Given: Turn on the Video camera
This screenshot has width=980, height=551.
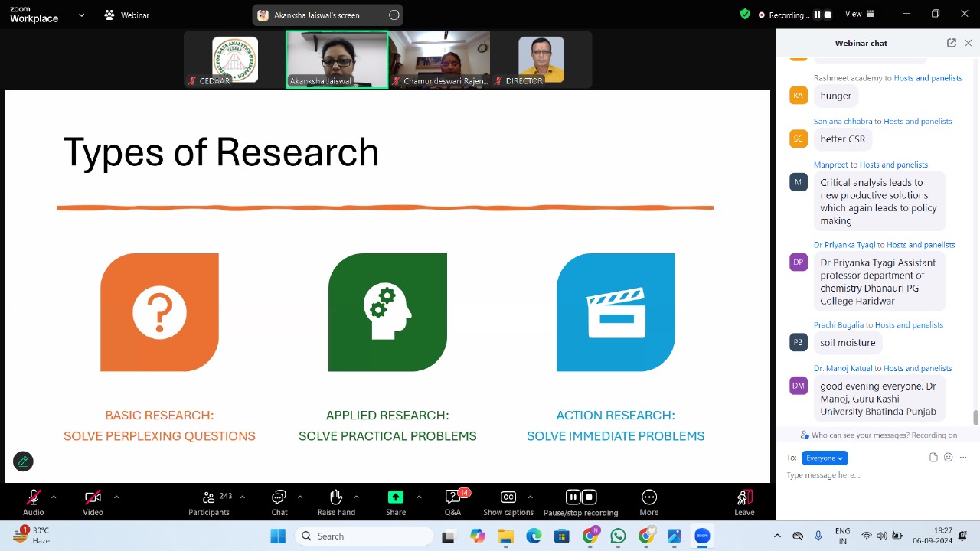Looking at the screenshot, I should (x=93, y=497).
